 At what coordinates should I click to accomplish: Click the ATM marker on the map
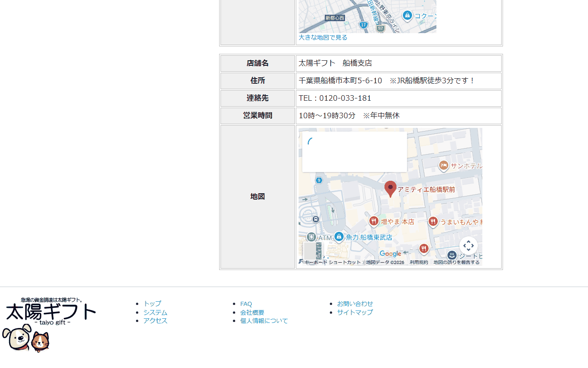(x=311, y=237)
